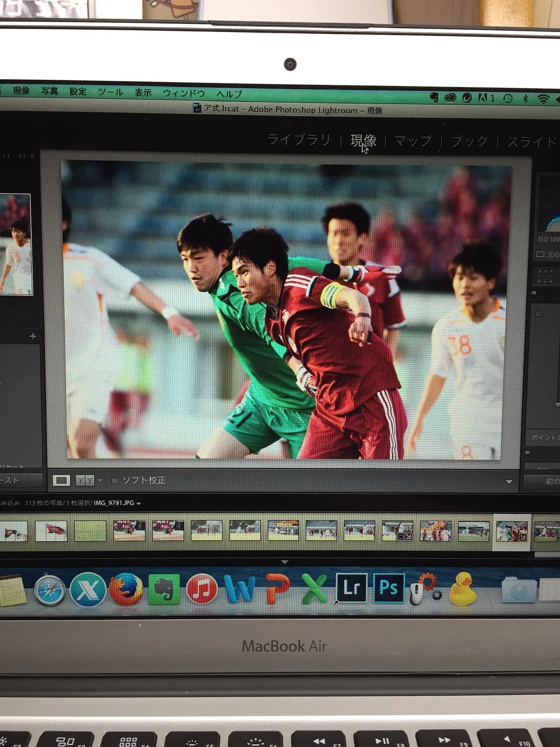This screenshot has height=747, width=560.
Task: Click the navigator preview thumbnail
Action: (x=15, y=244)
